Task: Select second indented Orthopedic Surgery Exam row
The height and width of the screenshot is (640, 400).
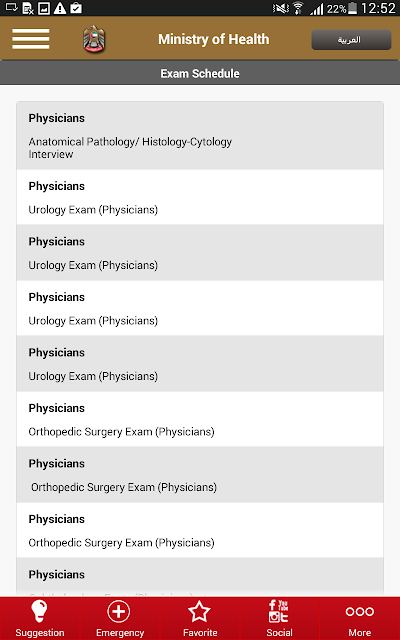Action: [x=200, y=475]
